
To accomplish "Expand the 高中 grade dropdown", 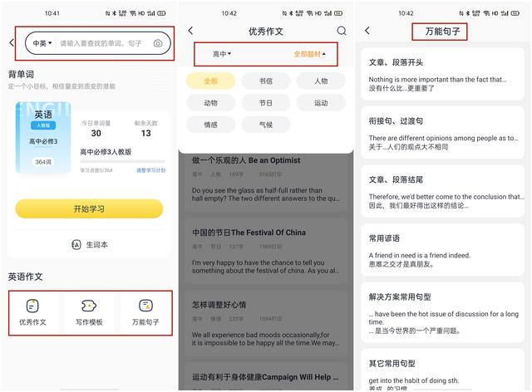I will point(222,54).
